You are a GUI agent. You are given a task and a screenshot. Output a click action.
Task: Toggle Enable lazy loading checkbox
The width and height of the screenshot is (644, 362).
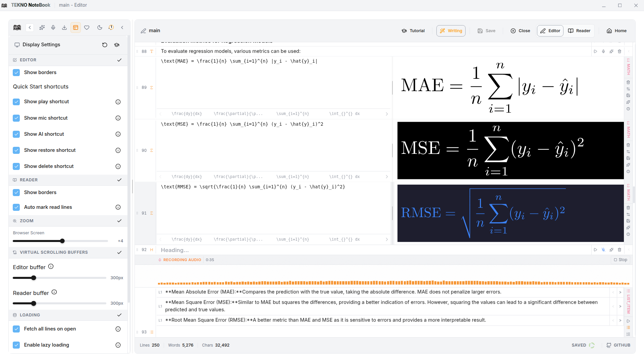(16, 345)
